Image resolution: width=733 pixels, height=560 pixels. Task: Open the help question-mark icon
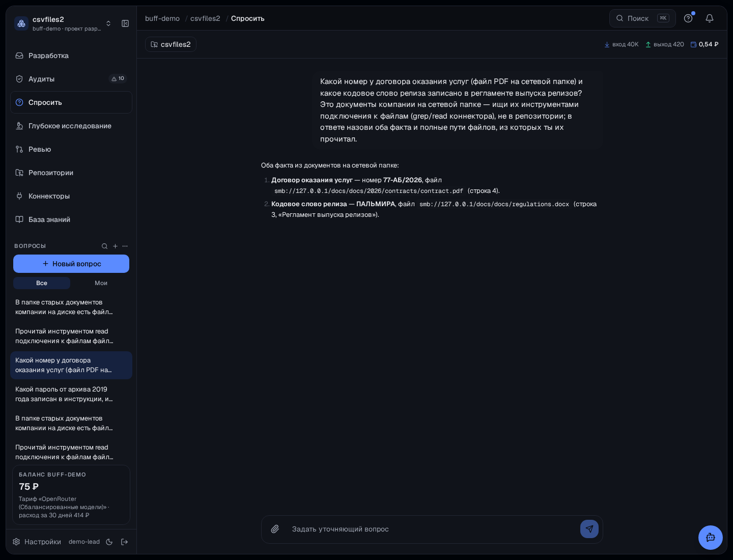click(x=688, y=18)
